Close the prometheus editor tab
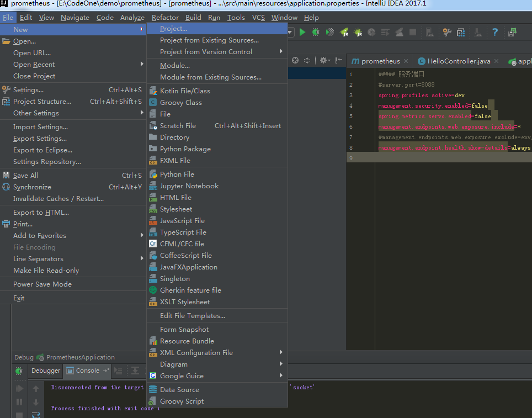 click(x=406, y=61)
